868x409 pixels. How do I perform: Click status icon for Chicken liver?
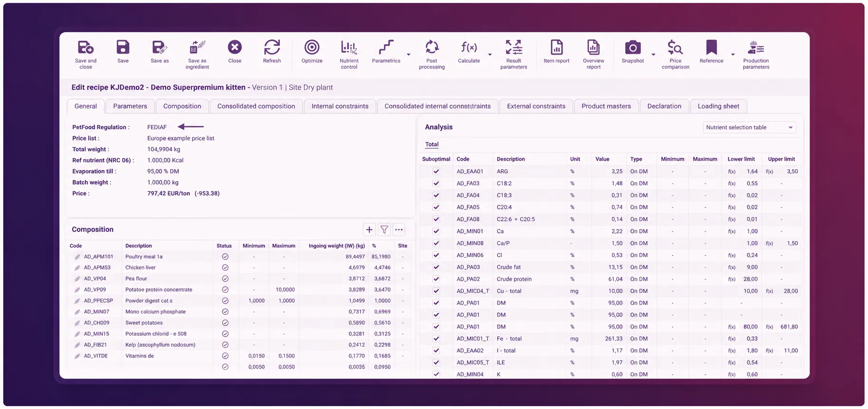[225, 268]
